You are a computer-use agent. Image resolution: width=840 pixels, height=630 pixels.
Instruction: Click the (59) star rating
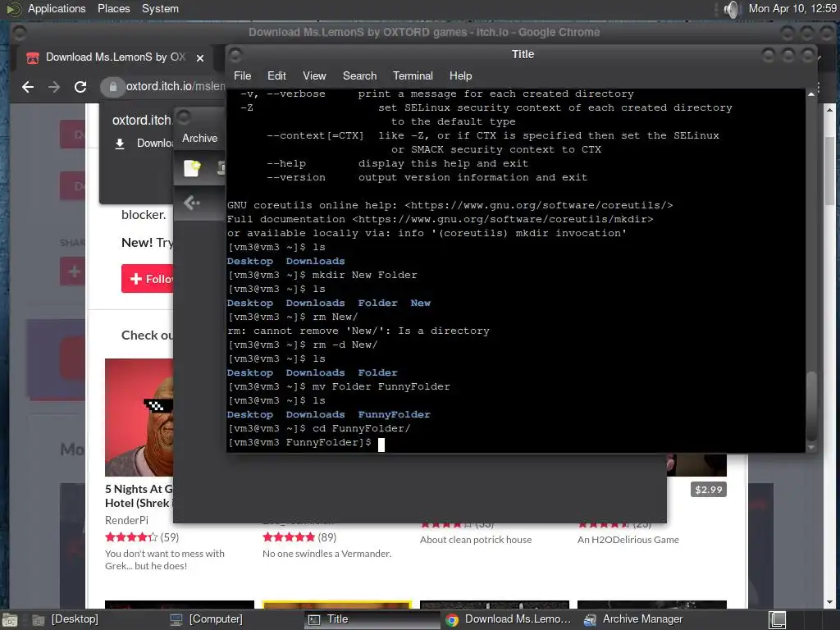[x=142, y=537]
